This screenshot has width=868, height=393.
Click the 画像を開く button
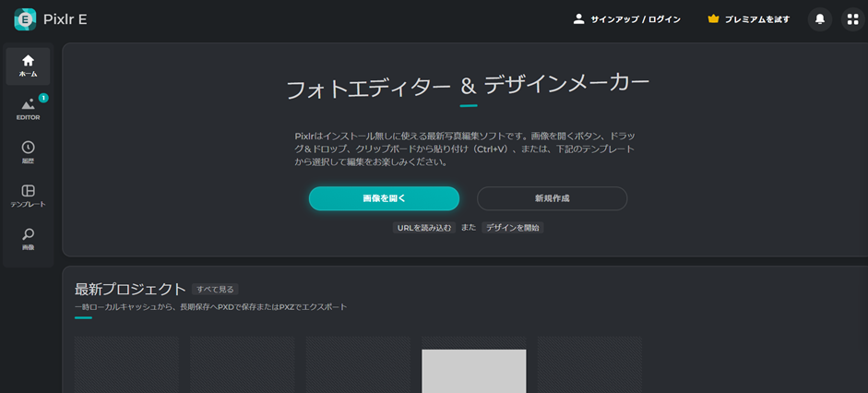384,198
